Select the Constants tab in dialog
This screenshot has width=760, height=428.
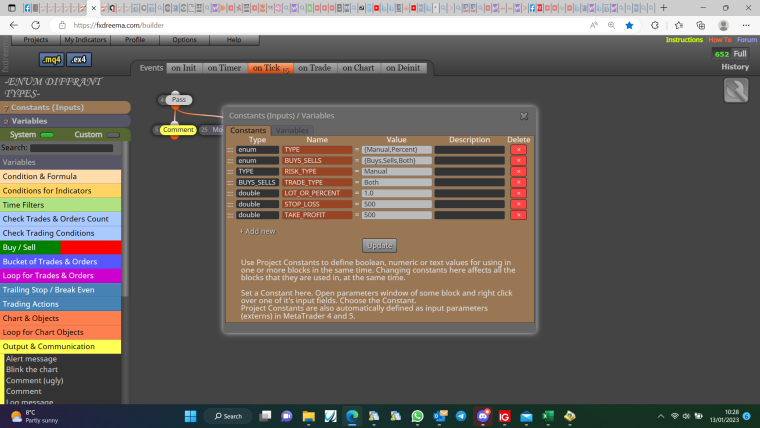tap(248, 130)
